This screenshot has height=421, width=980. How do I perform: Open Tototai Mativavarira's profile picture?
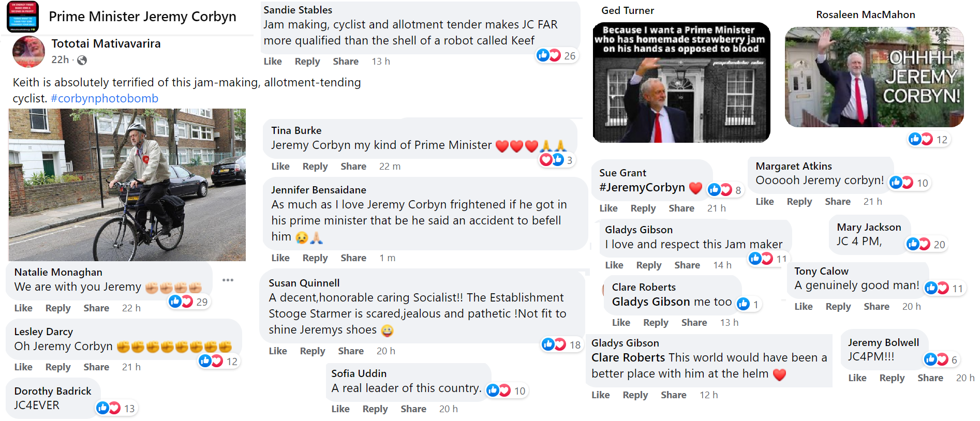28,52
